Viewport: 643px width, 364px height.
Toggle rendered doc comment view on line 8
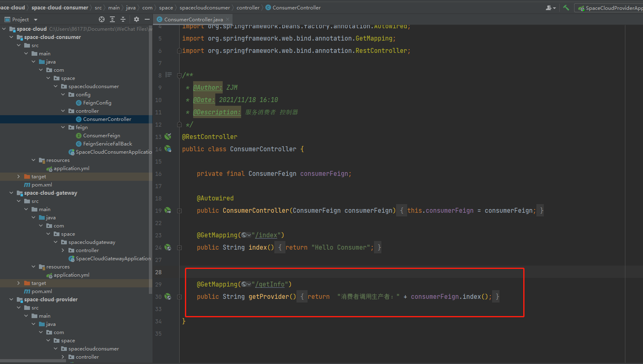169,75
